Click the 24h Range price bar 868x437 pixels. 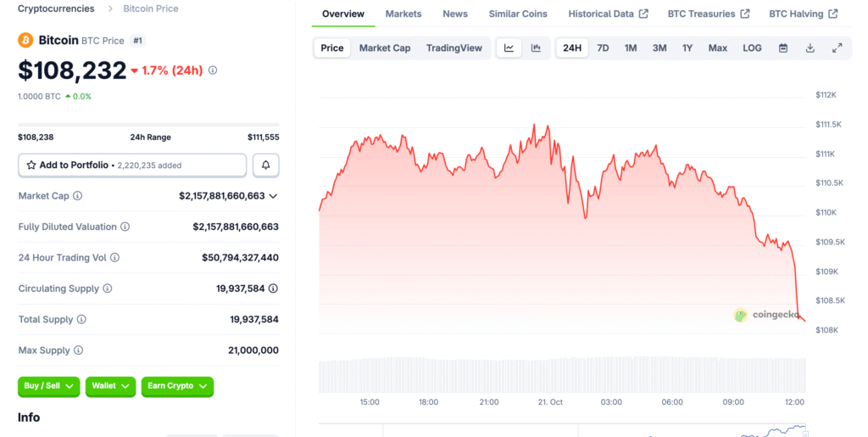pos(148,126)
